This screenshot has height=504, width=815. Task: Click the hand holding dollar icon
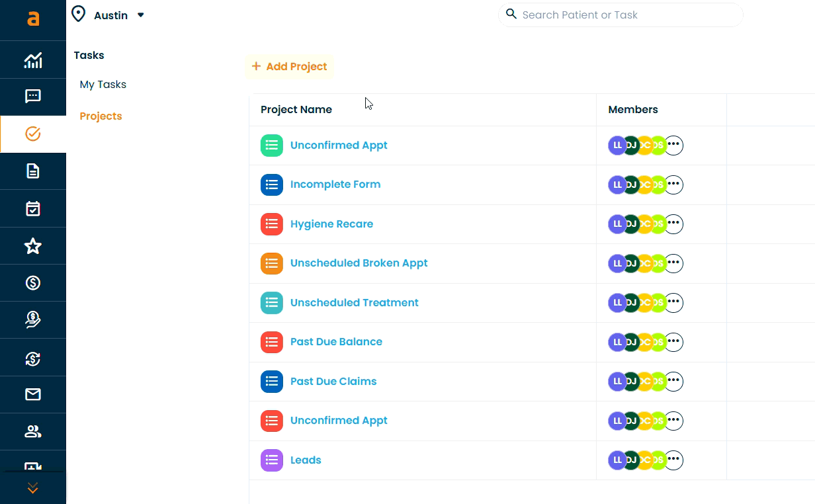[32, 320]
